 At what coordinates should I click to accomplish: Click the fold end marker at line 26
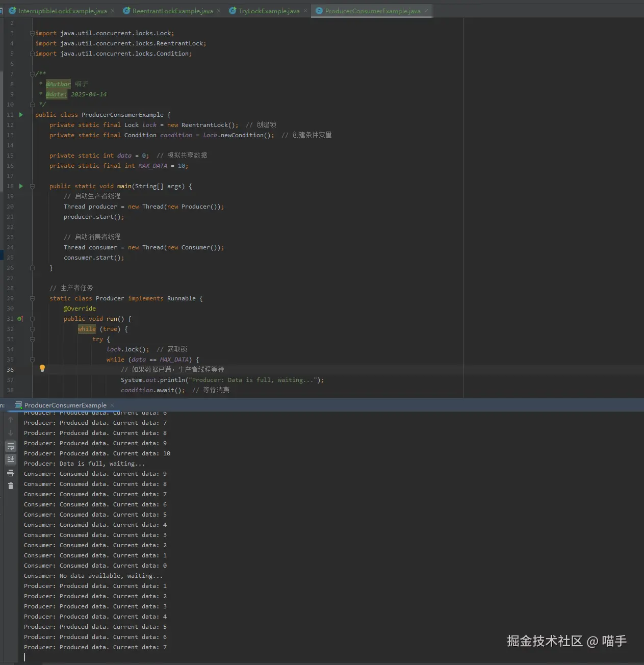[x=32, y=268]
